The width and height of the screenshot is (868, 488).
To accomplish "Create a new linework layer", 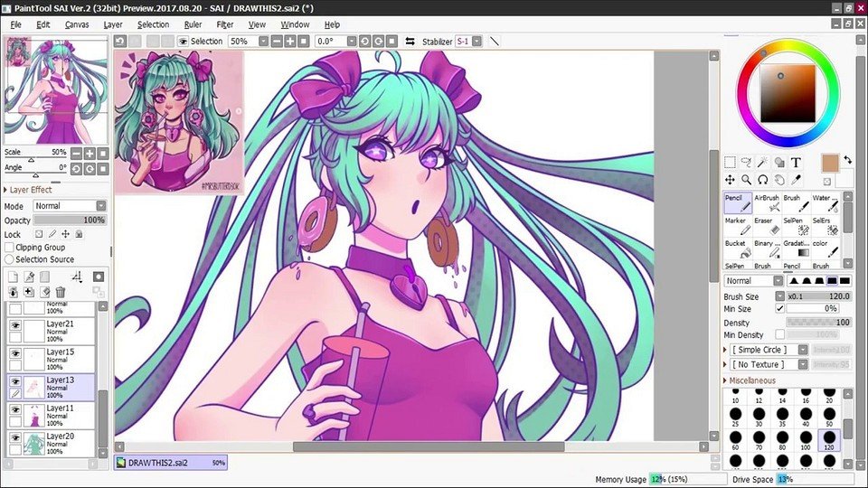I will (29, 277).
